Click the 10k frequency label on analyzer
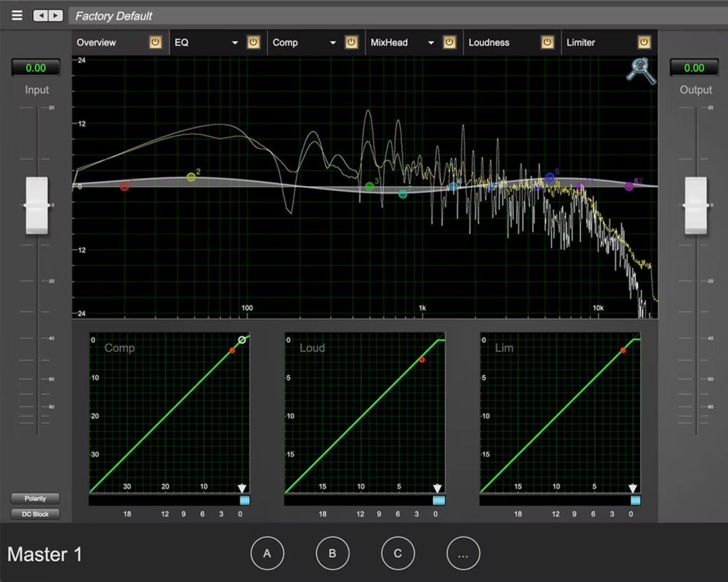Viewport: 728px width, 582px height. (598, 308)
